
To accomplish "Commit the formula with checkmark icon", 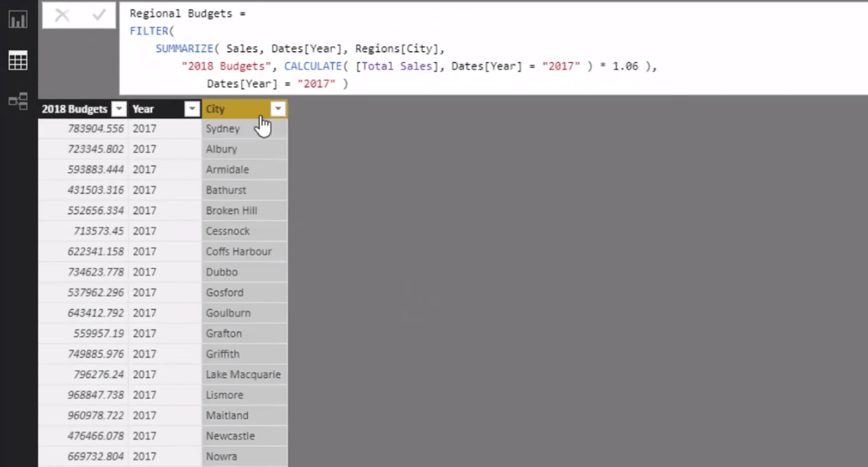I will click(x=98, y=15).
